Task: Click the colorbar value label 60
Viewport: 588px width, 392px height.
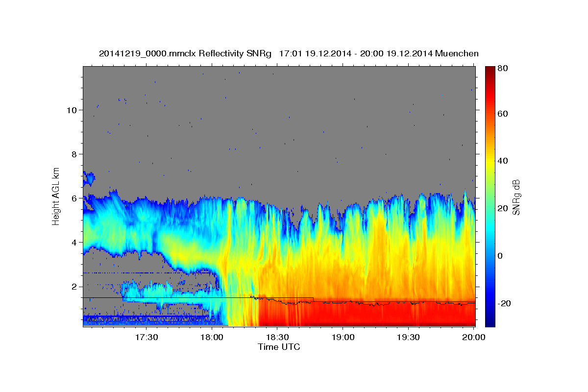Action: pos(502,114)
